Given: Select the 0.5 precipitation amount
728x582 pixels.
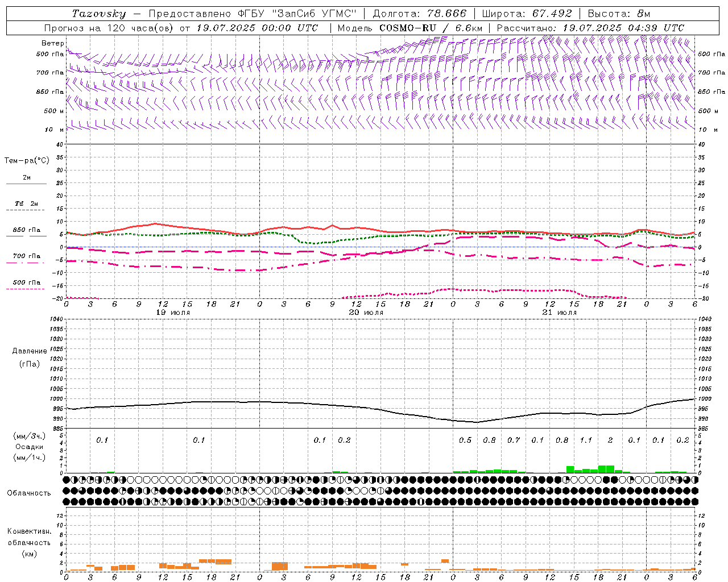Looking at the screenshot, I should coord(465,440).
